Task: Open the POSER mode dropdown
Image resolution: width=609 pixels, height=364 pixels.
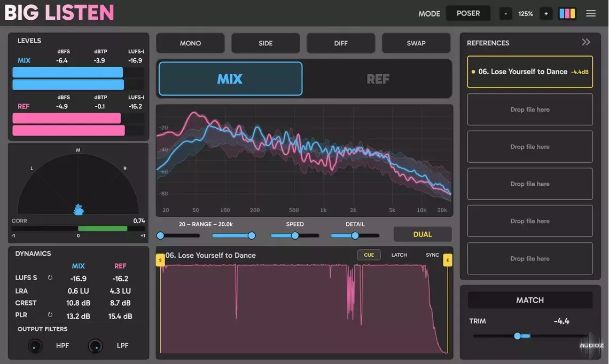Action: (468, 13)
